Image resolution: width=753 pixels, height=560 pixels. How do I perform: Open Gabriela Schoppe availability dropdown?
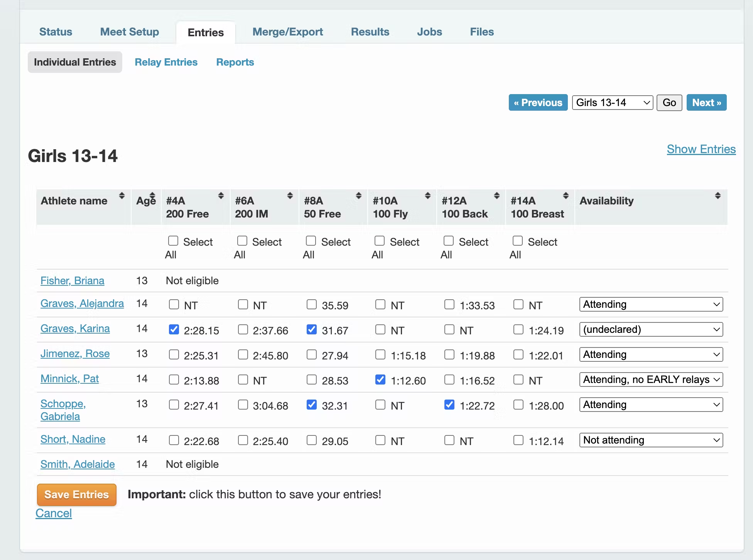(651, 405)
